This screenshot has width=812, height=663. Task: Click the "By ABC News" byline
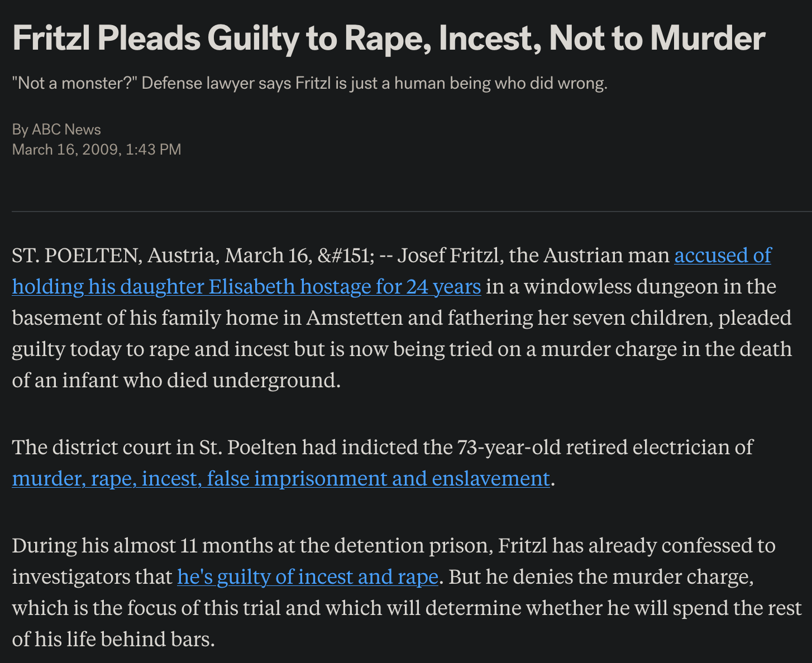56,129
